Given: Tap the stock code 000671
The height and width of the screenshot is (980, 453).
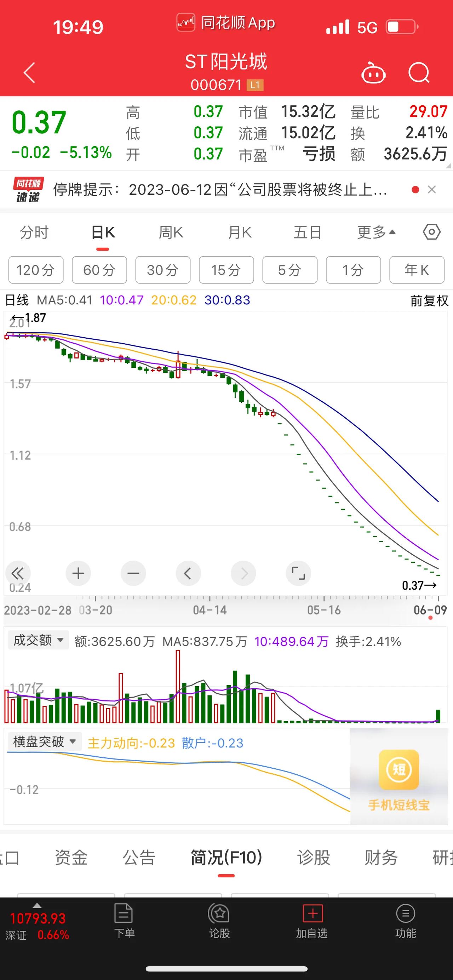Looking at the screenshot, I should click(216, 85).
